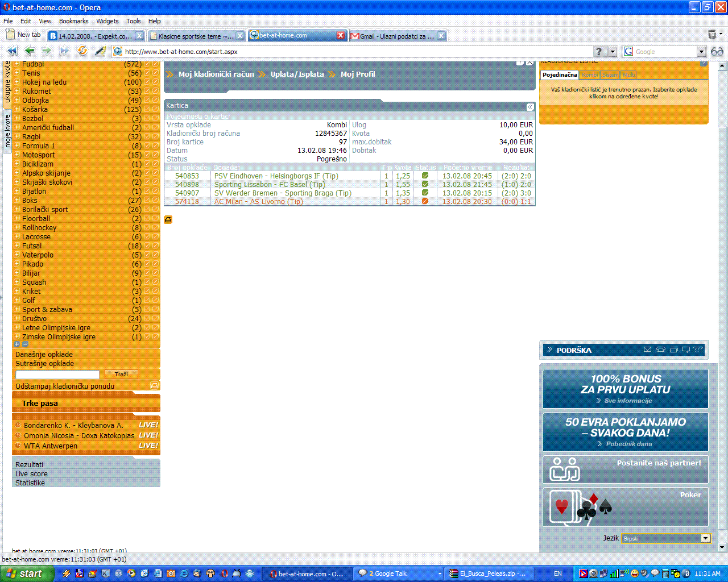Click the binoculars find icon beside search
Image resolution: width=728 pixels, height=582 pixels.
[x=717, y=51]
